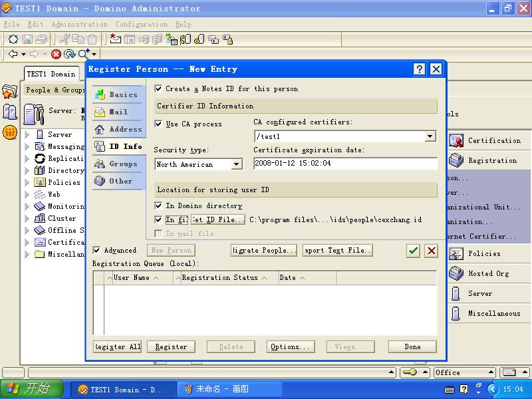Click the Print toolbar icon

41,39
